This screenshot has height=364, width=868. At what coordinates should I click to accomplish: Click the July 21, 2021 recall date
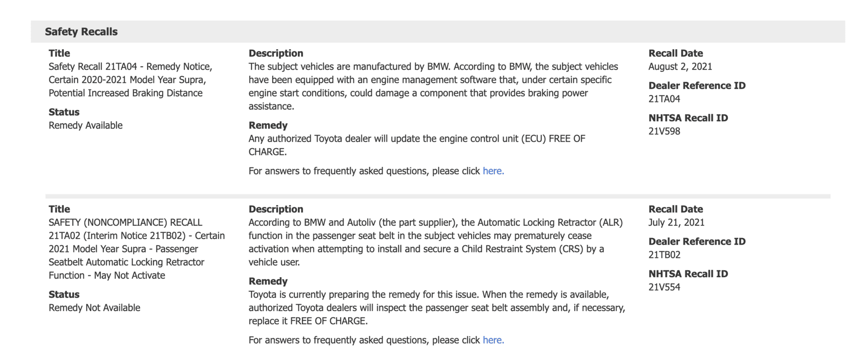677,223
